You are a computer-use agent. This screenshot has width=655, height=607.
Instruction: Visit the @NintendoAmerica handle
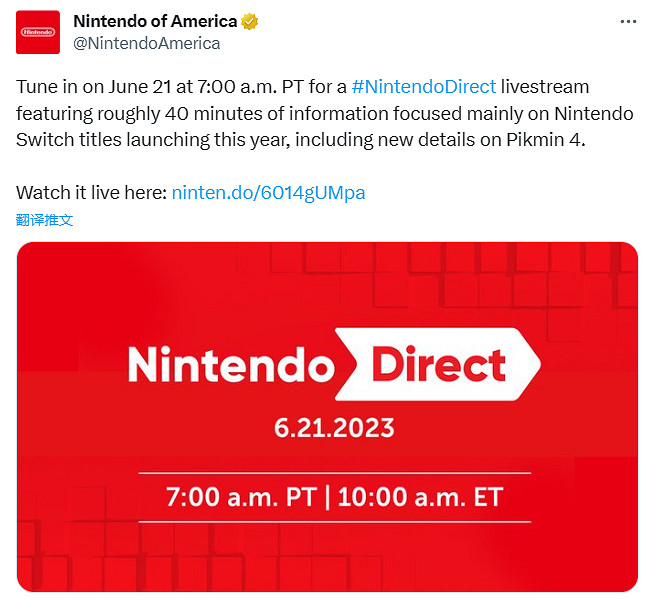click(146, 43)
